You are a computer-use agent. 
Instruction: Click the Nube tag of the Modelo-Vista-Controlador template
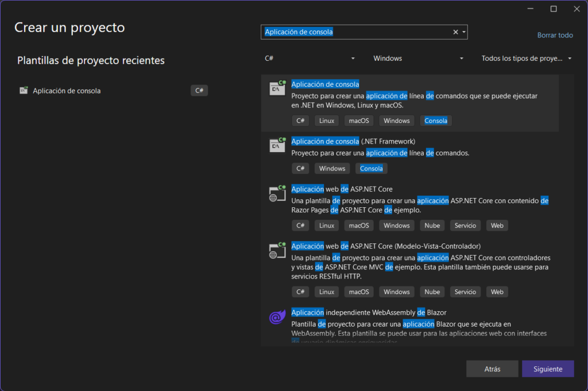[x=432, y=292]
